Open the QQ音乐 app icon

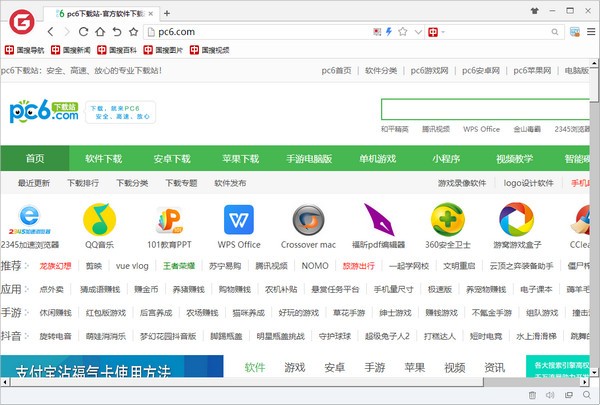[98, 219]
